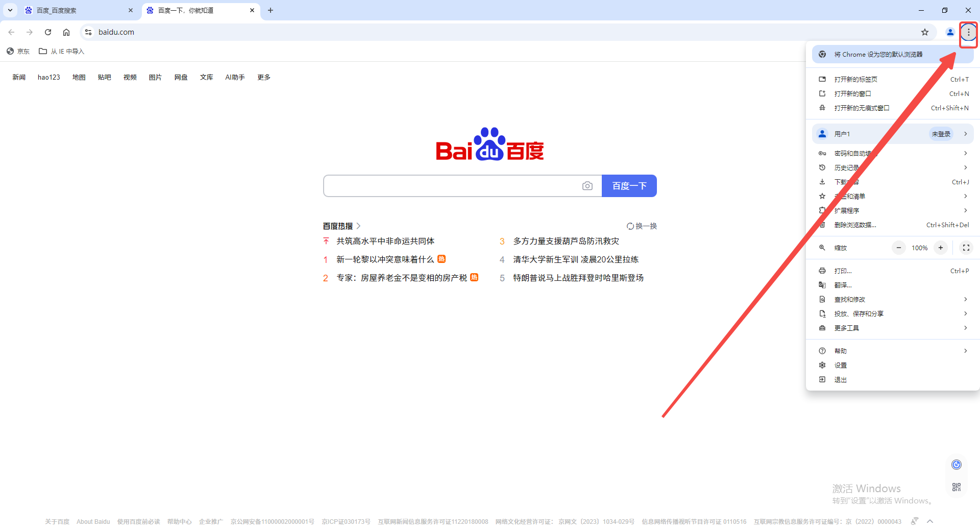Select 打开新的窗口 menu item
This screenshot has width=980, height=531.
click(x=893, y=93)
